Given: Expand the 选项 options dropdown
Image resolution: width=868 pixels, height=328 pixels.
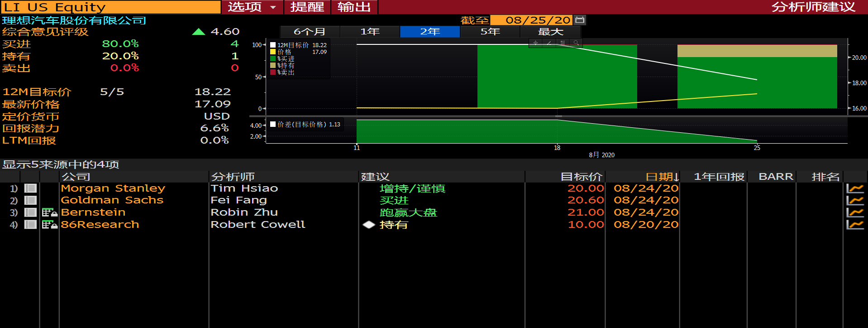Looking at the screenshot, I should (x=252, y=7).
